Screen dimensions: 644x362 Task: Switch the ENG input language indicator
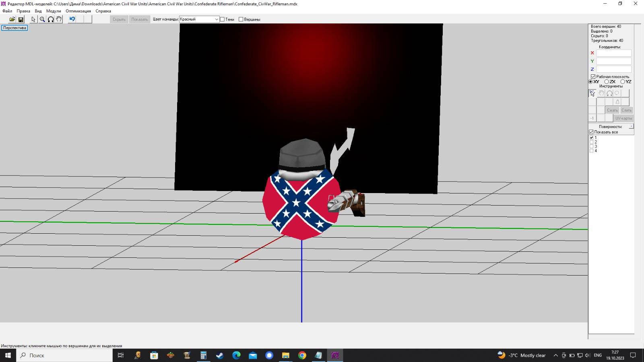(598, 355)
